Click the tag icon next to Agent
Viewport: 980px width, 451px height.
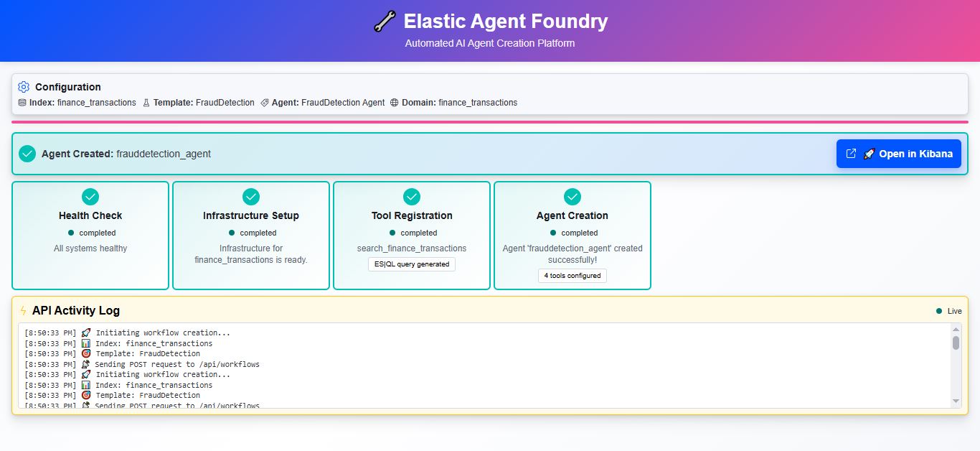[x=265, y=103]
